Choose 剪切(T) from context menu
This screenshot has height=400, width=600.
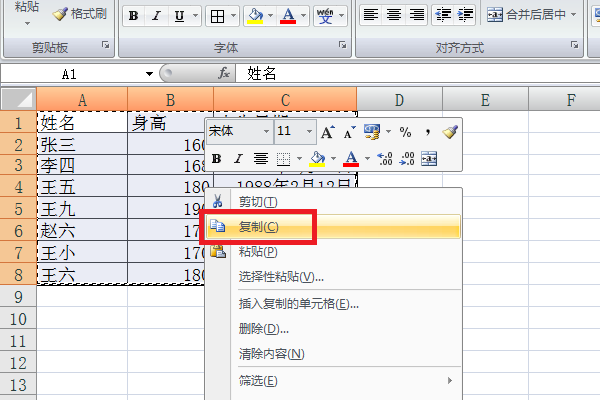click(x=334, y=202)
